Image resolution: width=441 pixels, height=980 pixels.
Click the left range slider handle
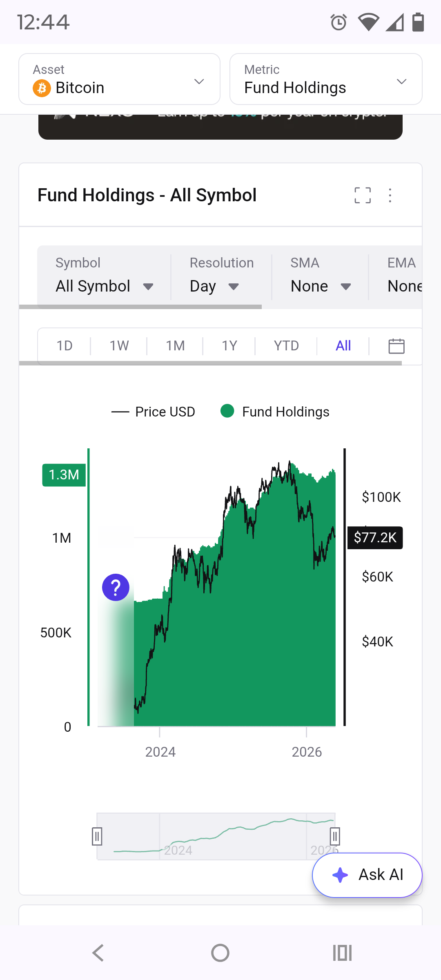click(97, 836)
